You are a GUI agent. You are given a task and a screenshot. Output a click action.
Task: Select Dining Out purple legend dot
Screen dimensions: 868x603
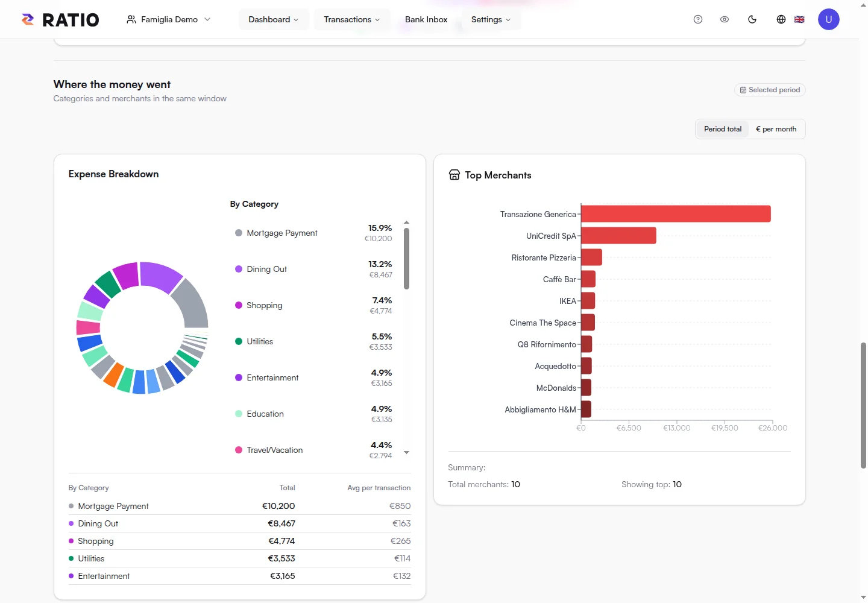(x=239, y=269)
